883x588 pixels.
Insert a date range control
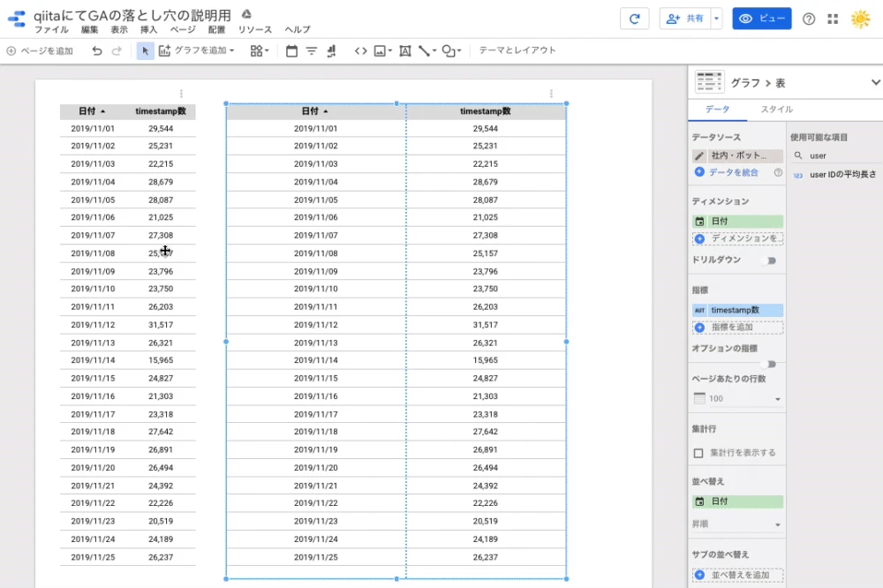[291, 50]
